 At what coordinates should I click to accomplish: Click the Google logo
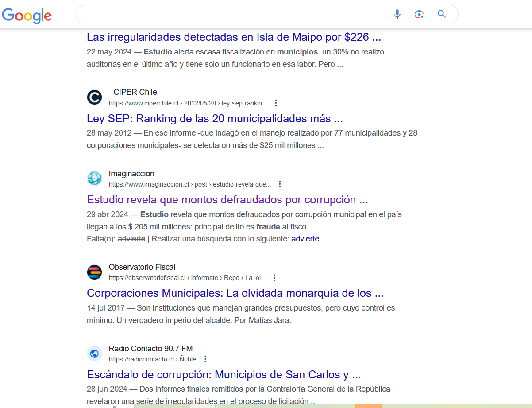tap(27, 16)
